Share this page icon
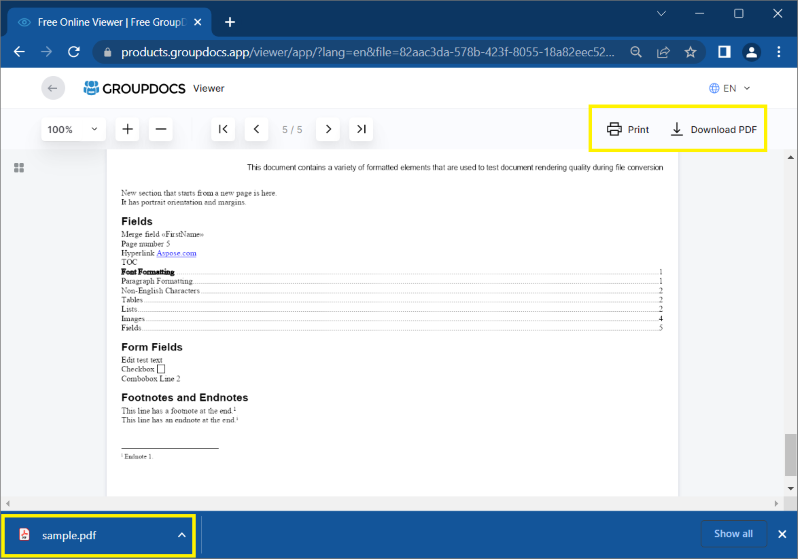 (663, 52)
